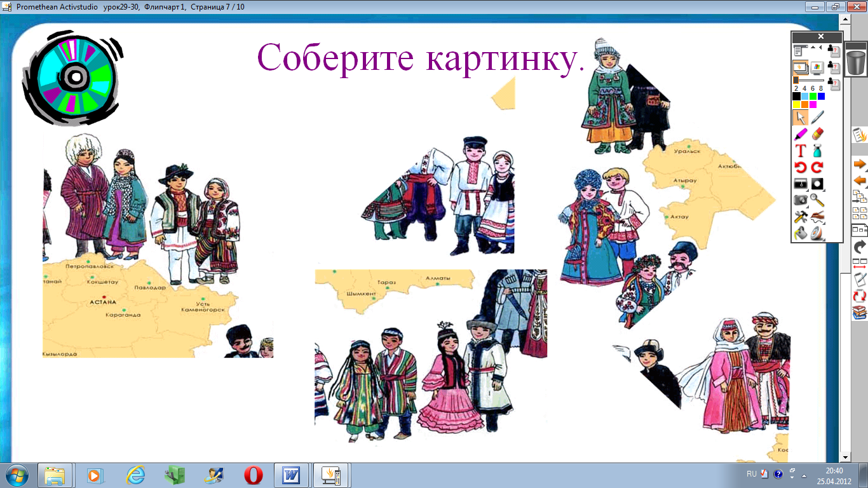Select pen width 4
Viewport: 868px width, 488px height.
tap(804, 88)
